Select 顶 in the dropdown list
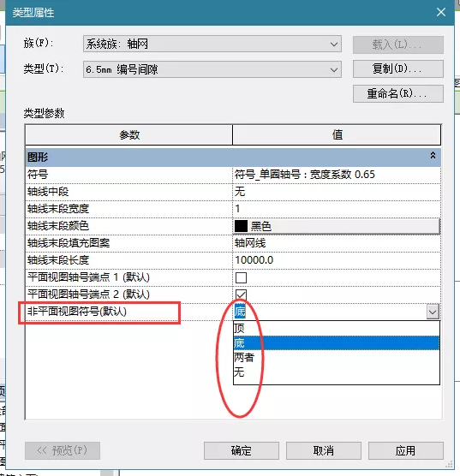Image resolution: width=460 pixels, height=476 pixels. 337,329
